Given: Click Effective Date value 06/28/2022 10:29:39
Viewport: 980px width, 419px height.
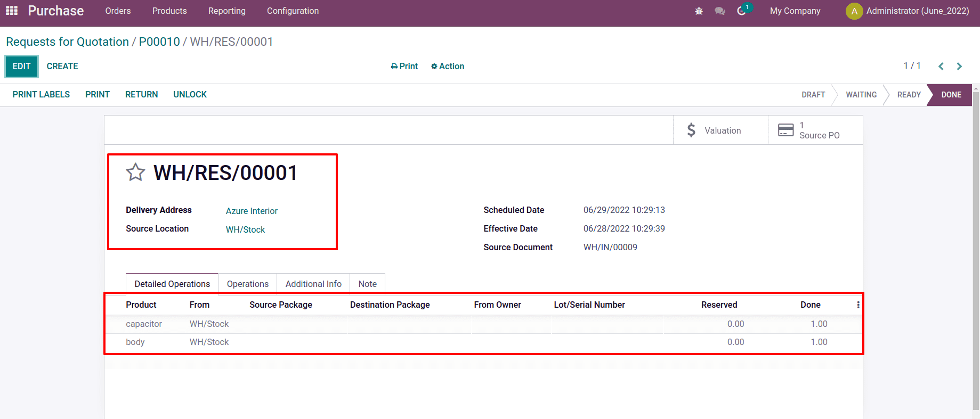Looking at the screenshot, I should (x=624, y=228).
